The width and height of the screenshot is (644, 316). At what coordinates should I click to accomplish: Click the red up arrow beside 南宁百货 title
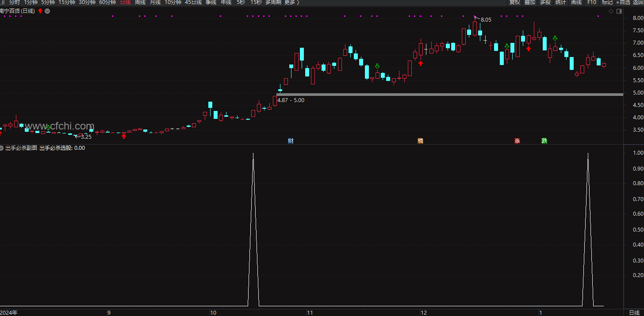pyautogui.click(x=40, y=11)
